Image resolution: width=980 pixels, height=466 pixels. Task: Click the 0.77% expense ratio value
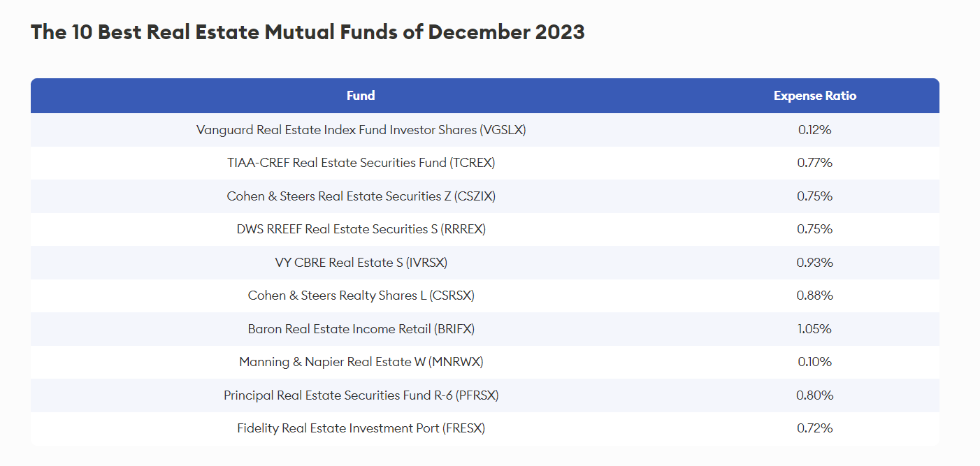pyautogui.click(x=815, y=163)
